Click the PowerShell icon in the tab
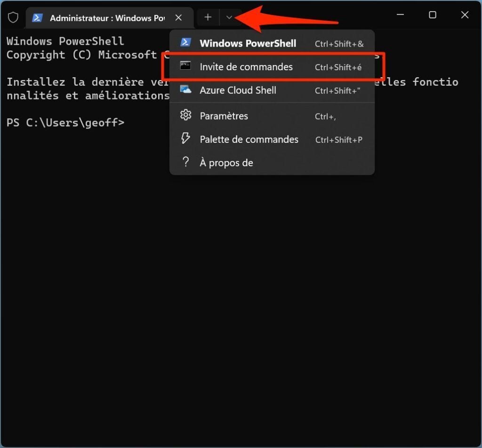 pos(37,18)
